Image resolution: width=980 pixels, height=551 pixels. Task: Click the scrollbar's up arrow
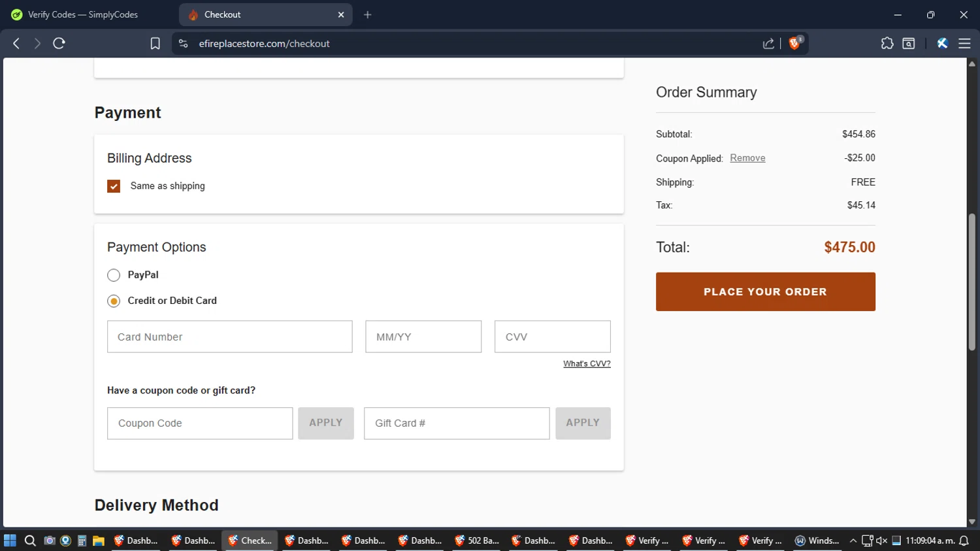tap(972, 63)
